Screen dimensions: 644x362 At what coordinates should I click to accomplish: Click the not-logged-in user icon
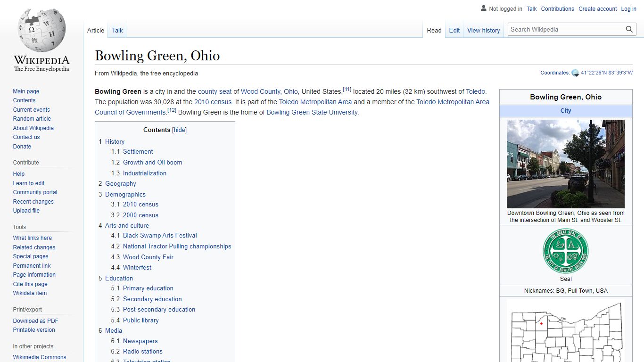[484, 8]
